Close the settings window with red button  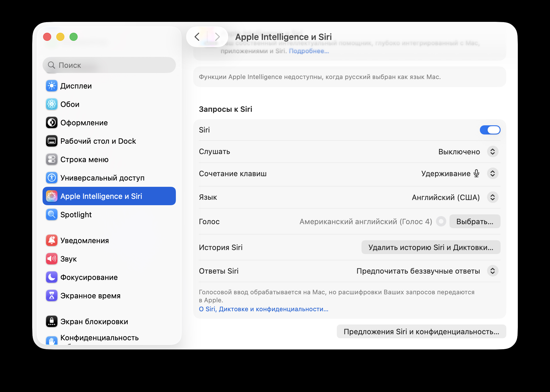pos(47,37)
